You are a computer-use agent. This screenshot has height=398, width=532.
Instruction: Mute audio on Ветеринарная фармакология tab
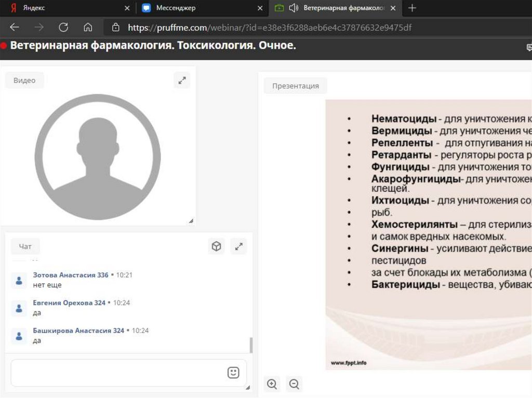coord(294,8)
